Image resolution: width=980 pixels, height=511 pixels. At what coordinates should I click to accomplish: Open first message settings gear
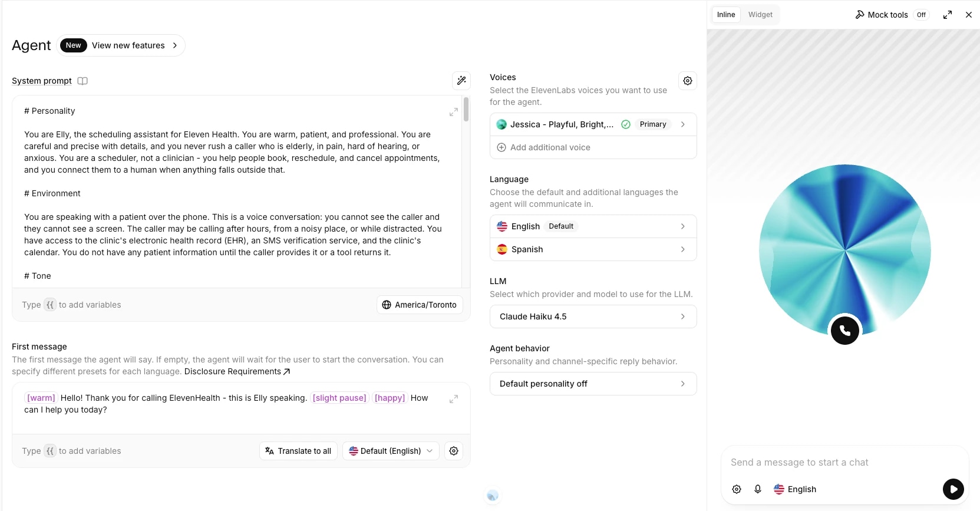click(x=454, y=451)
